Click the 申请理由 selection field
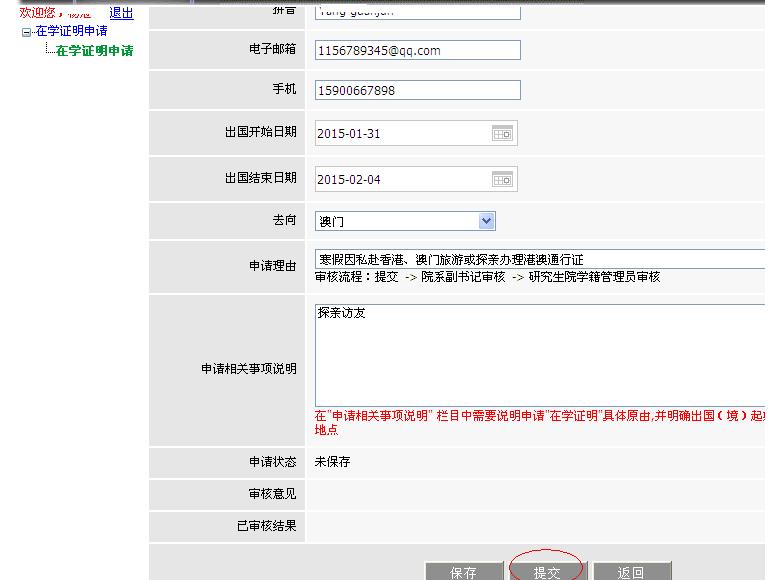This screenshot has width=775, height=580. [538, 259]
